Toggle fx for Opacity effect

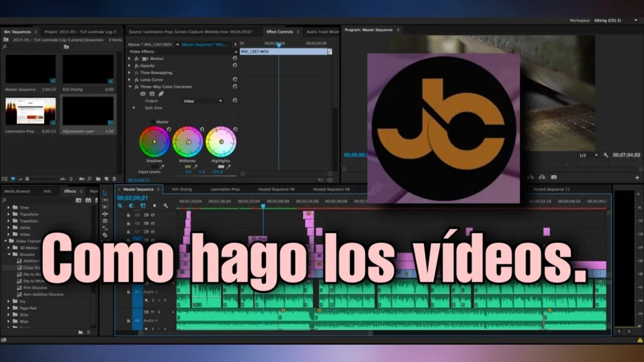coord(136,65)
